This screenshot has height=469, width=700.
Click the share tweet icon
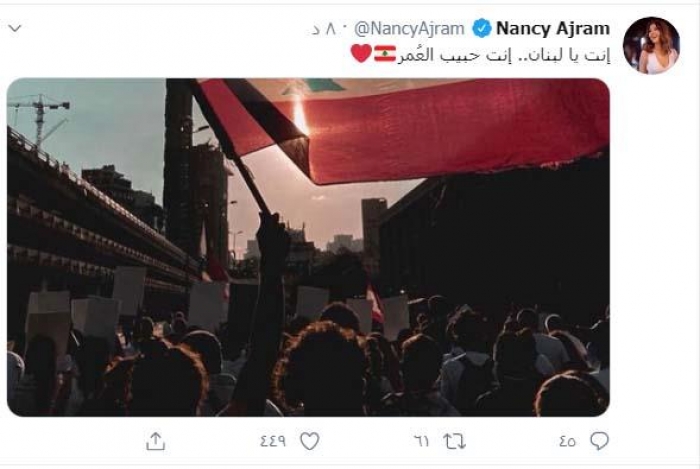(156, 441)
